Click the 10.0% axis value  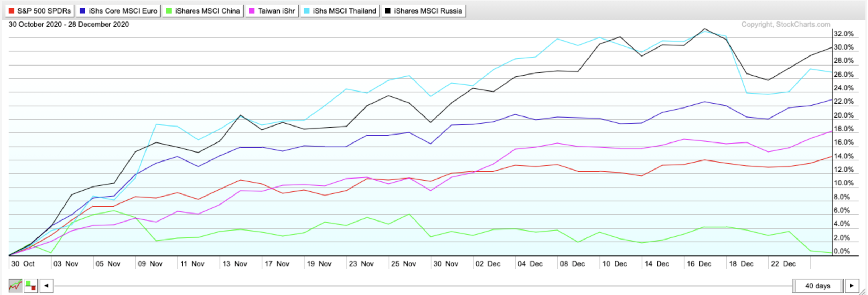(844, 183)
